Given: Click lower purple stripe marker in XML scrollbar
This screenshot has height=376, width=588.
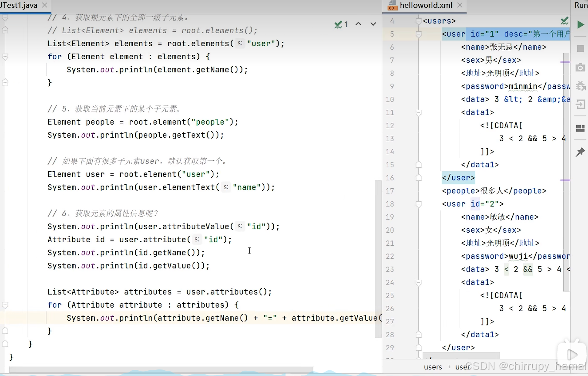Looking at the screenshot, I should click(x=565, y=180).
